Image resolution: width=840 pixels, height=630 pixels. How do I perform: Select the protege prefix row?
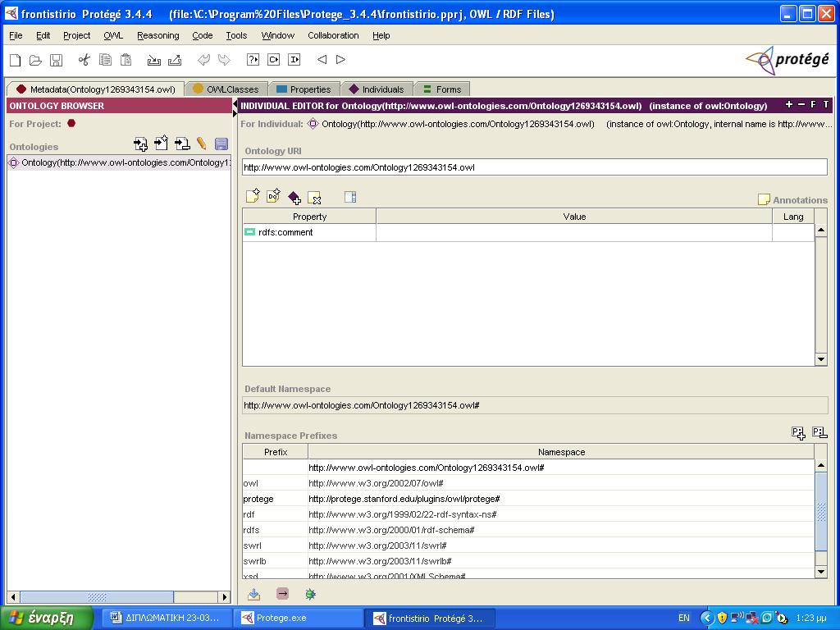(x=529, y=499)
